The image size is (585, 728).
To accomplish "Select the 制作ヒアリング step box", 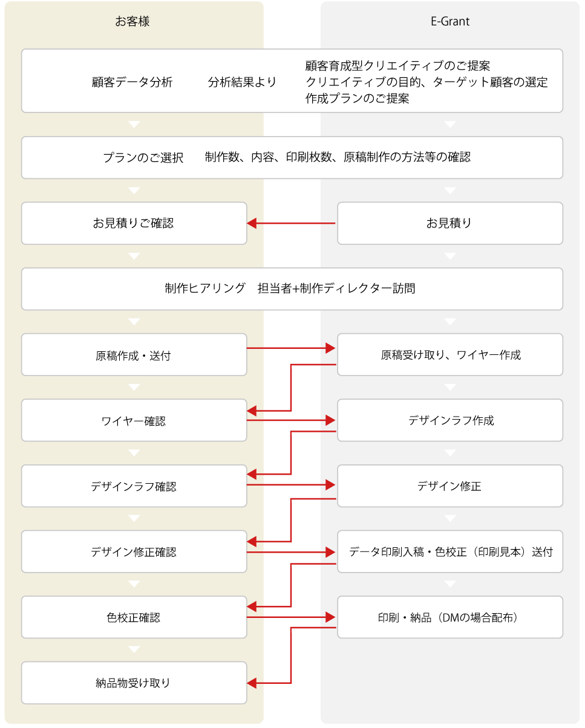I will click(292, 289).
